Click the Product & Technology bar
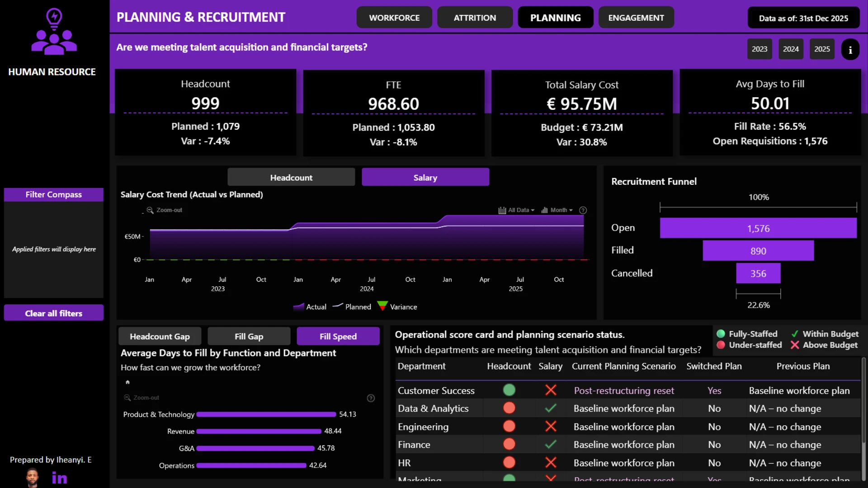 tap(266, 414)
